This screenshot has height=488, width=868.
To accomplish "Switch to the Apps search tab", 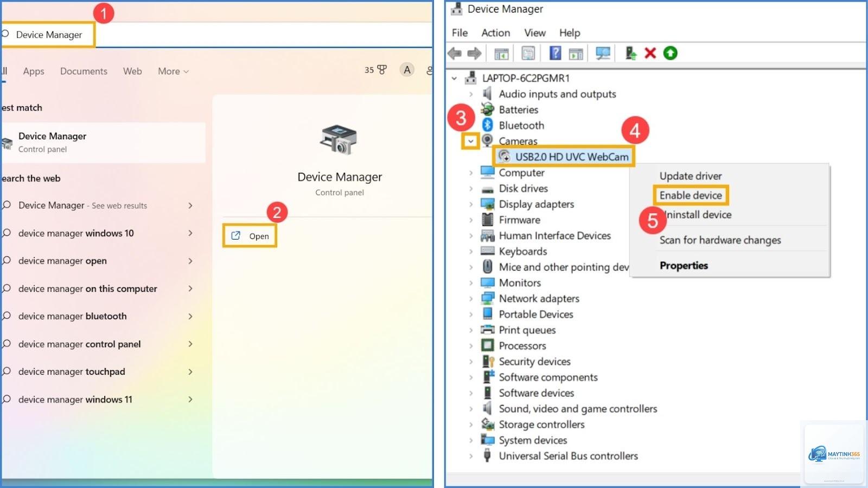I will [x=34, y=71].
